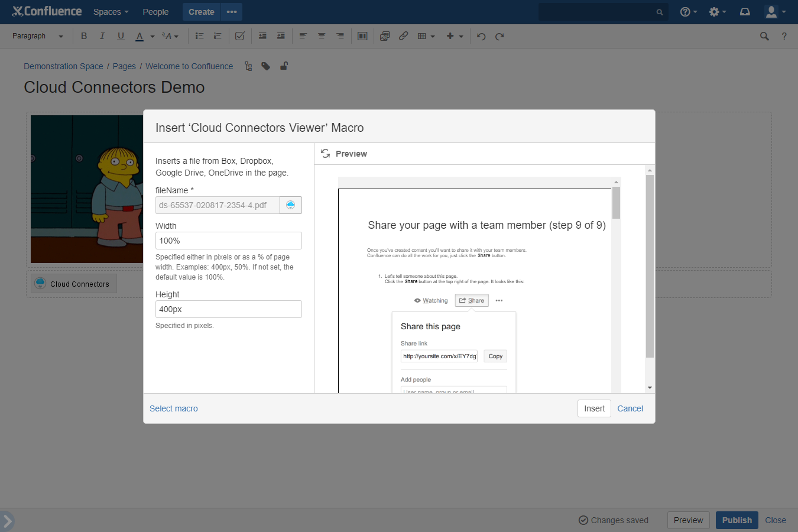Open find and replace in editor toolbar
The height and width of the screenshot is (532, 798).
tap(764, 36)
